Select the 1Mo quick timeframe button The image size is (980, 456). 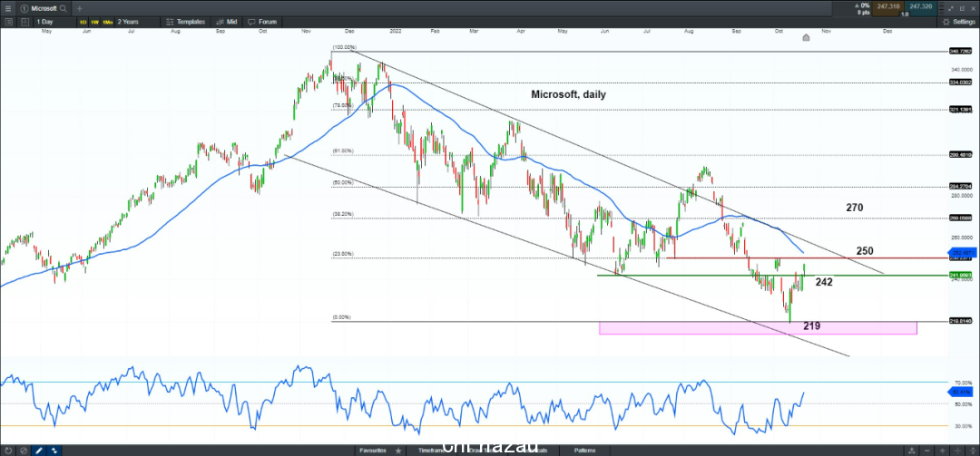pos(107,22)
